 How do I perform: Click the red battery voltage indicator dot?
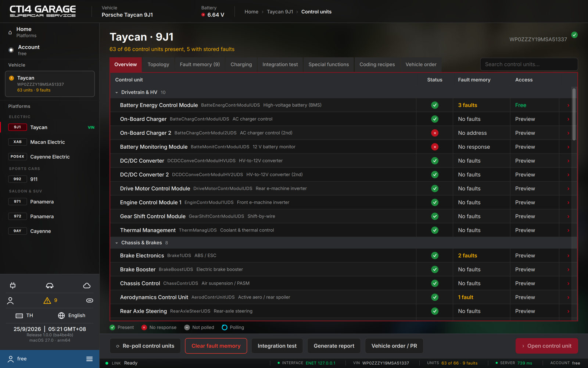(x=203, y=15)
